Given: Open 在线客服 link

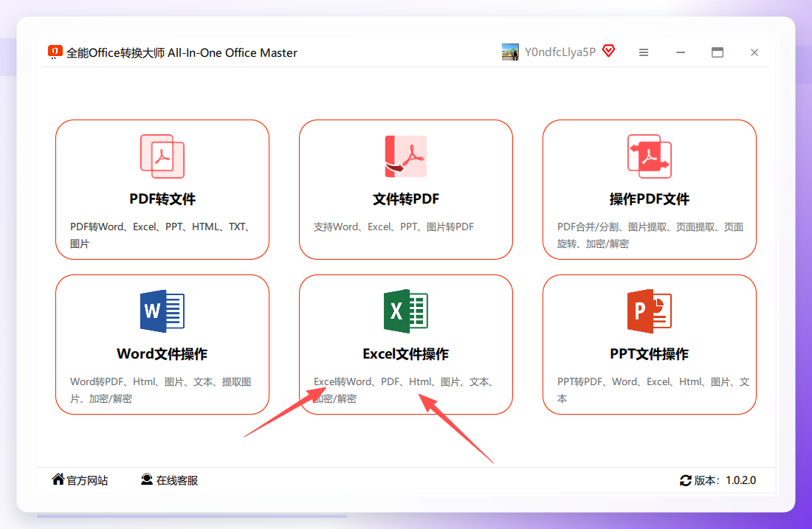Looking at the screenshot, I should [177, 480].
